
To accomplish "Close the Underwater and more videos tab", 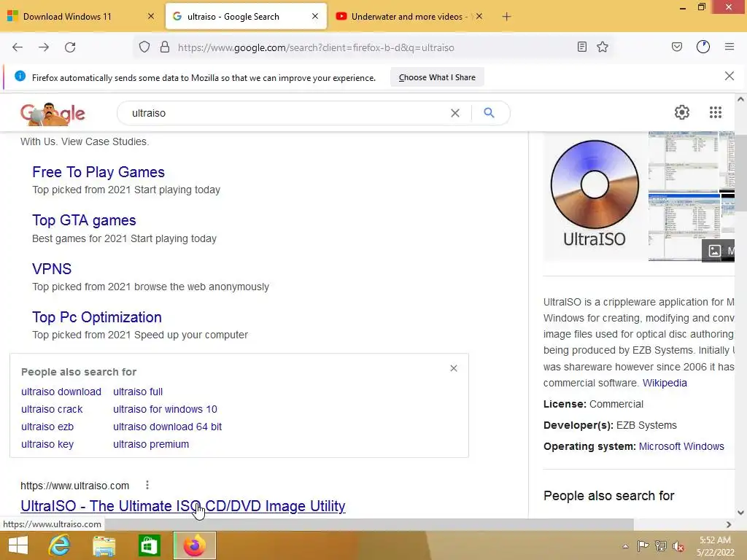I will 479,17.
